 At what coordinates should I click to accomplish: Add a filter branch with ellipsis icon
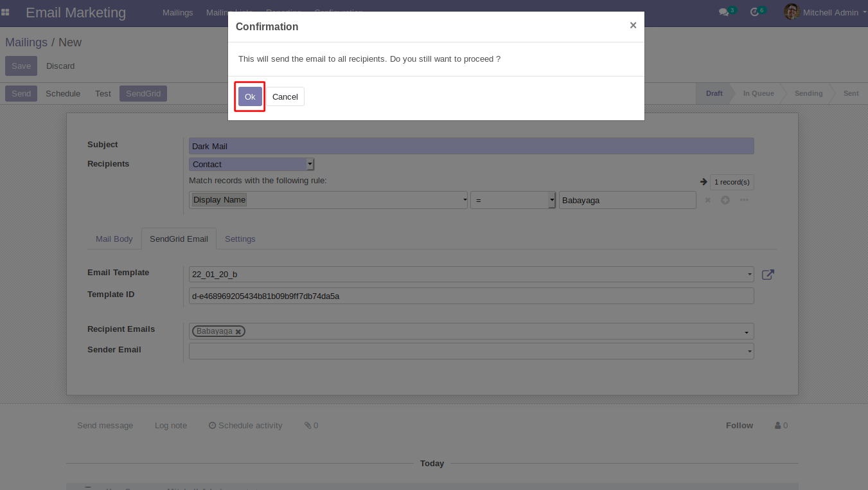tap(744, 200)
